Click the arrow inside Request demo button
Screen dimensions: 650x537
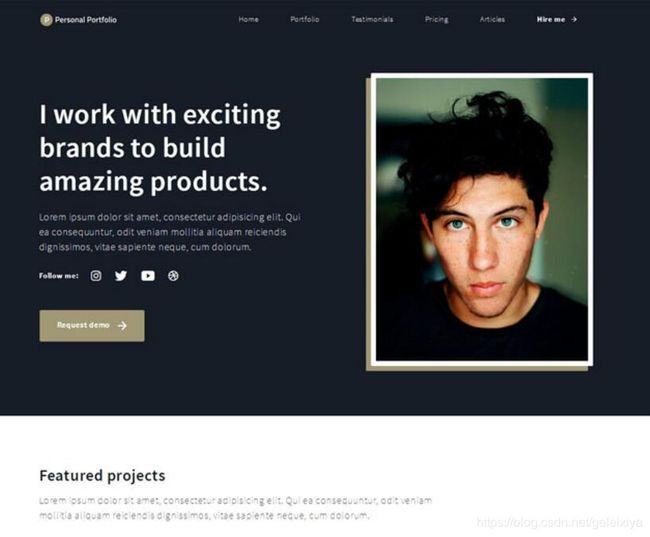(122, 326)
